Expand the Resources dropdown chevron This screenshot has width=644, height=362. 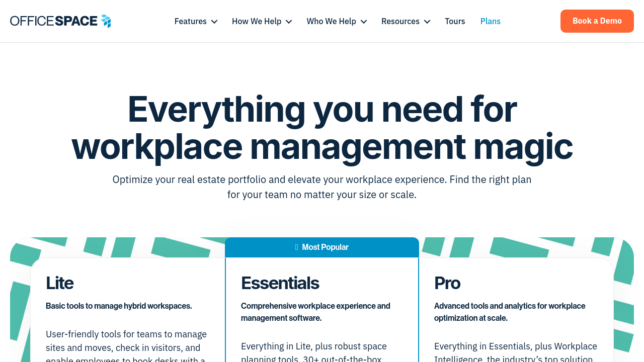[427, 22]
